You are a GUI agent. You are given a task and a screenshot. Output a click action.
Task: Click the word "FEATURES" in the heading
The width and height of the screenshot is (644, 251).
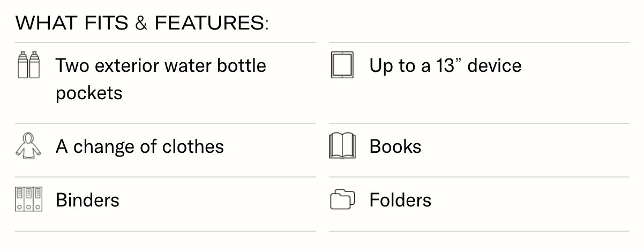click(209, 23)
